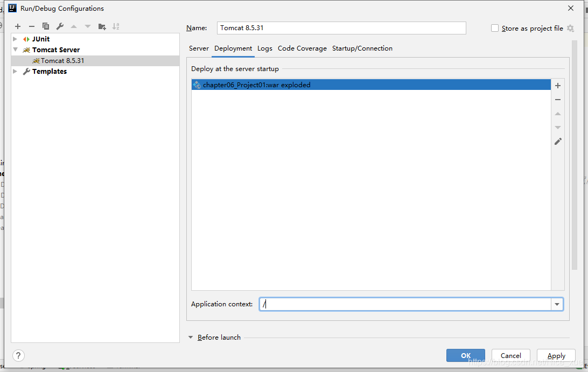Screen dimensions: 588x372
Task: Move deployment artifact down
Action: (x=558, y=128)
